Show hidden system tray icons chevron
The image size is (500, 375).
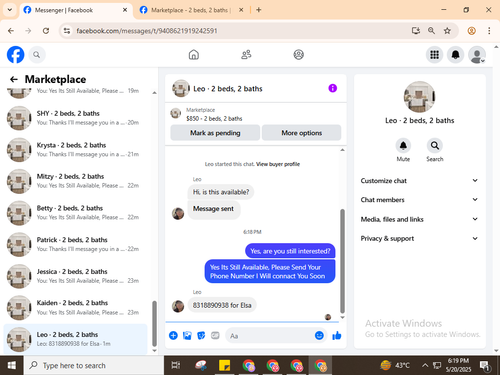click(425, 365)
